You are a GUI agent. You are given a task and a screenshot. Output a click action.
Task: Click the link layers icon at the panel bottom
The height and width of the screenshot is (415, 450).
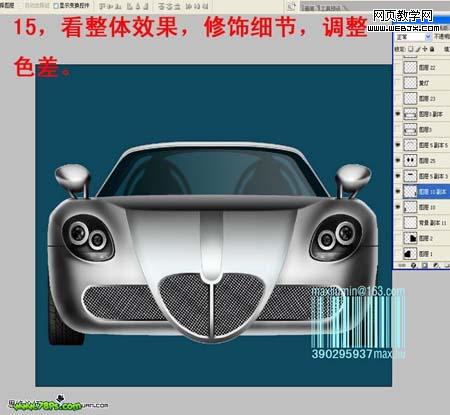pos(402,265)
